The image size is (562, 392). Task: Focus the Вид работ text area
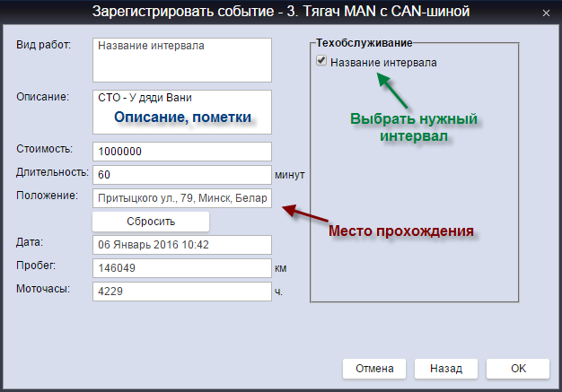coord(181,58)
